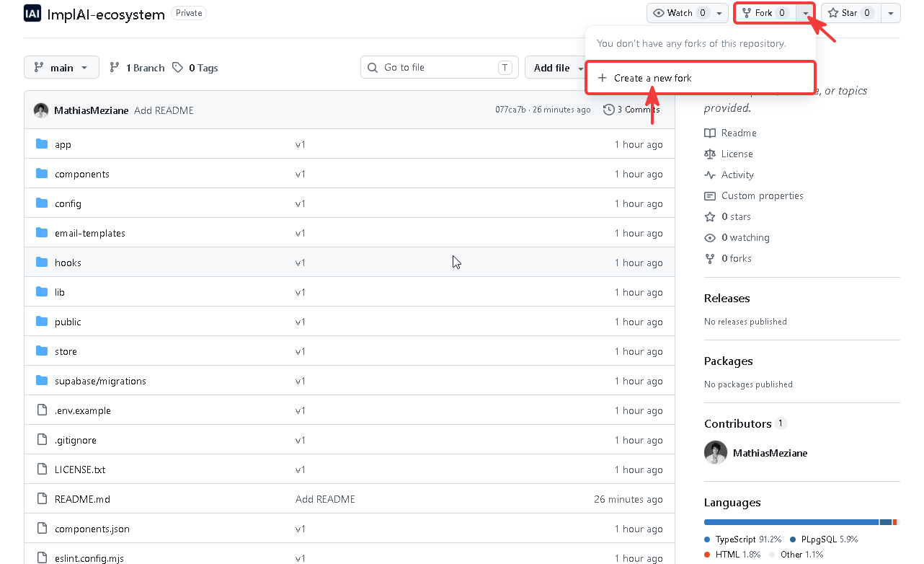
Task: Open the contributor avatar in sidebar
Action: tap(716, 453)
